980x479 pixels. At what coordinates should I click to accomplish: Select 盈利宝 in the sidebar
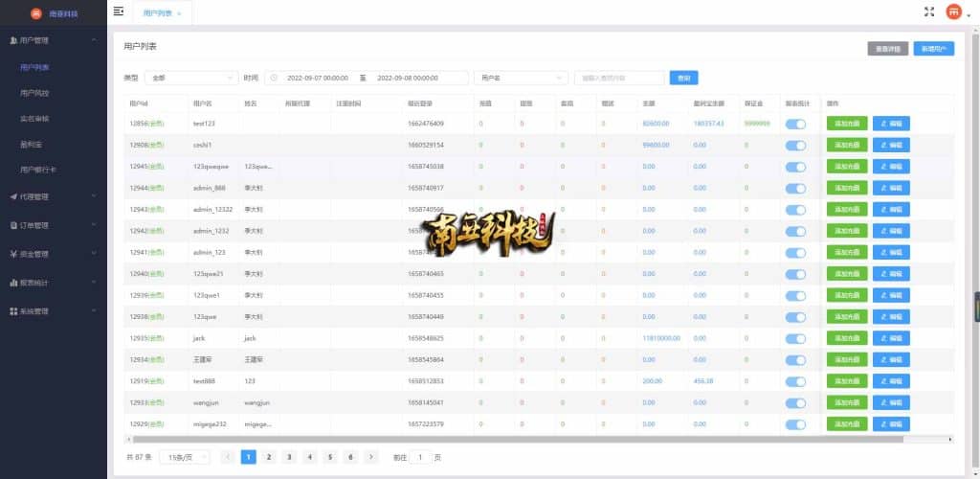(x=32, y=145)
